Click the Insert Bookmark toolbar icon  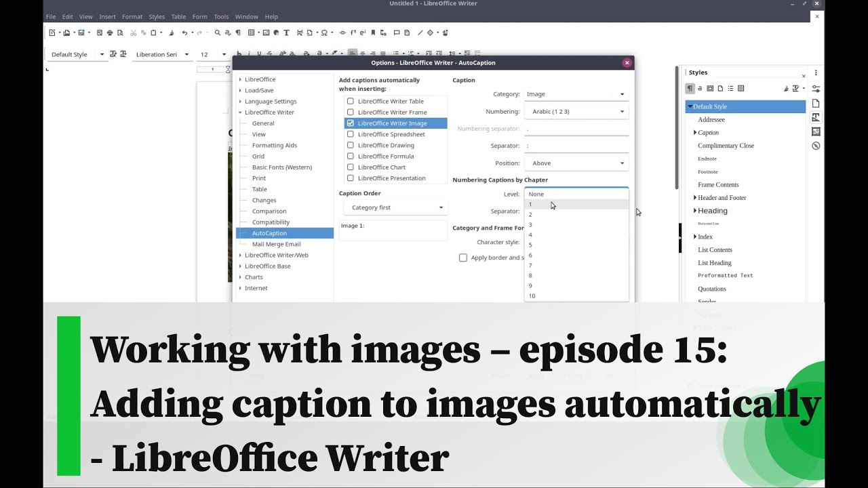373,33
